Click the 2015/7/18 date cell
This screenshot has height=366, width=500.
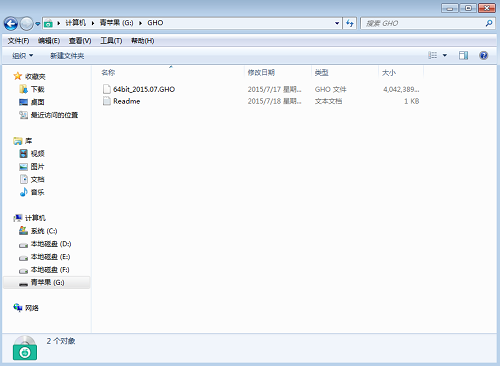click(274, 101)
